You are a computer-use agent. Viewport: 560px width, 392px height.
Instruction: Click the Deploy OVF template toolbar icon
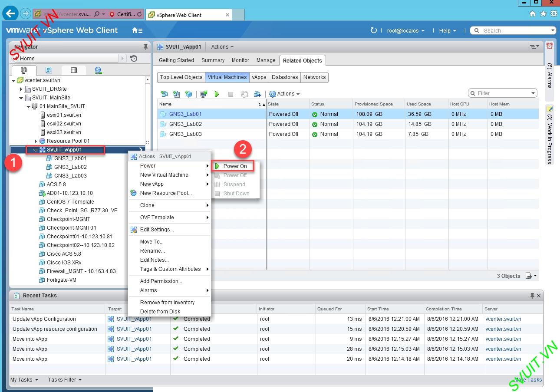point(176,94)
